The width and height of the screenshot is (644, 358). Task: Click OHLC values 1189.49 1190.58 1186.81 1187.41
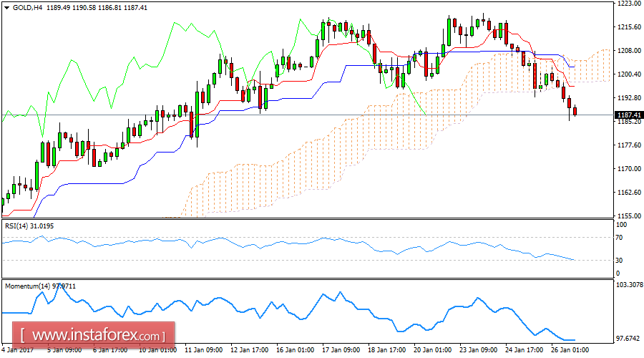pyautogui.click(x=97, y=8)
